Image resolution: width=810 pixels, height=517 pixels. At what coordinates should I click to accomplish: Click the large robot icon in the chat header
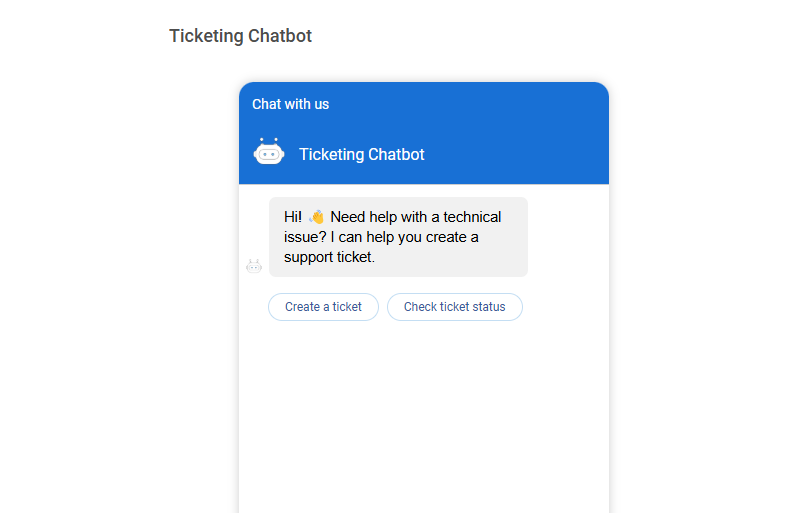[x=269, y=151]
